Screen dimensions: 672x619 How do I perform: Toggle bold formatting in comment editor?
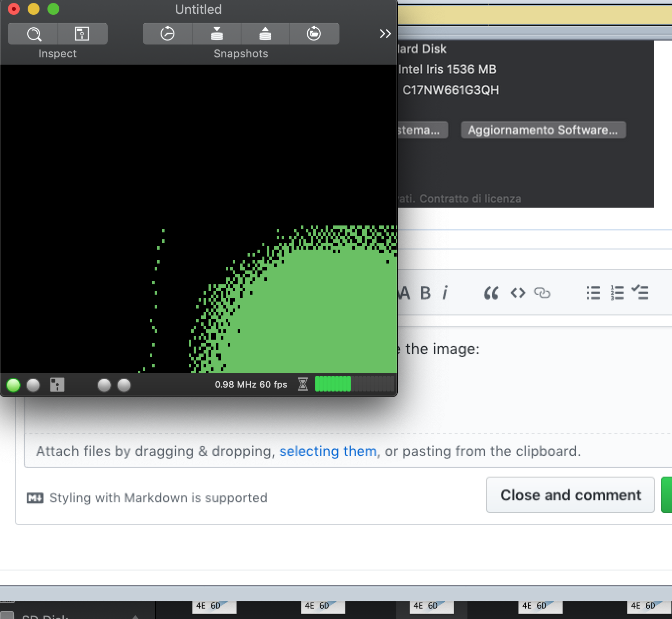point(425,293)
